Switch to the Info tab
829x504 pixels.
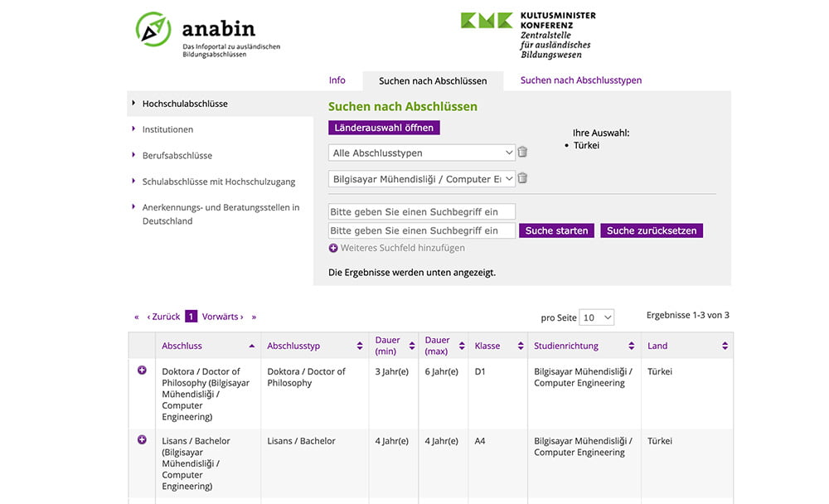(x=337, y=80)
